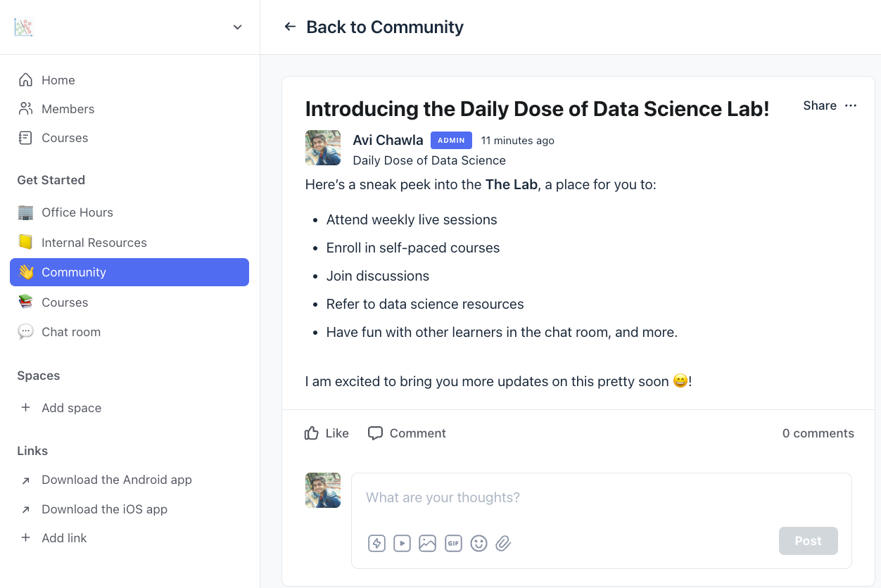Image resolution: width=881 pixels, height=588 pixels.
Task: Go back using the Back to Community arrow
Action: tap(290, 27)
